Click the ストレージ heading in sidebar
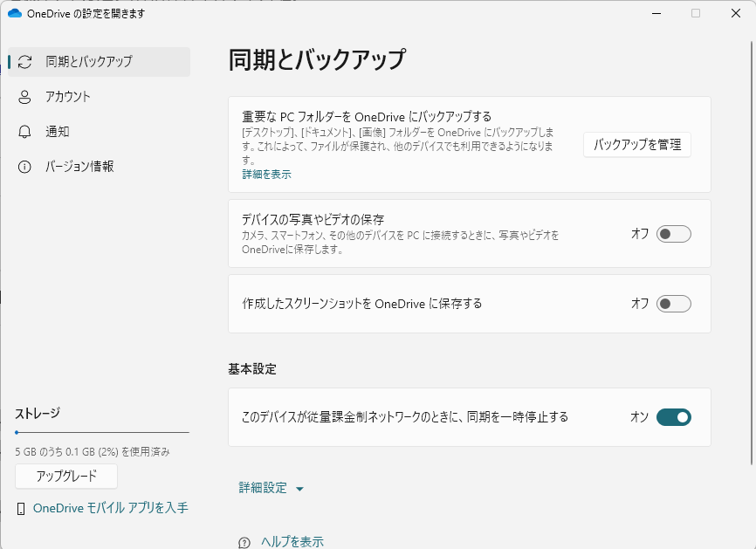The height and width of the screenshot is (549, 756). [38, 413]
